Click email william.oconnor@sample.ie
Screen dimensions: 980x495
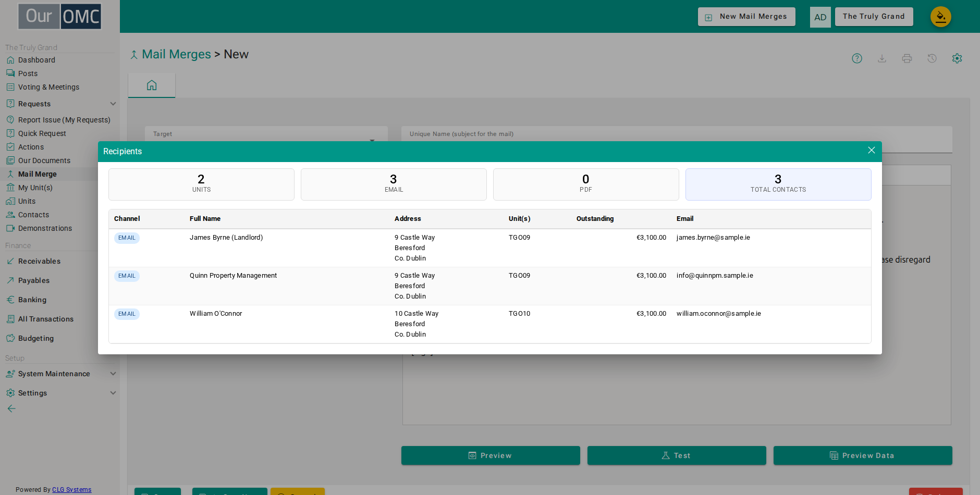(718, 314)
